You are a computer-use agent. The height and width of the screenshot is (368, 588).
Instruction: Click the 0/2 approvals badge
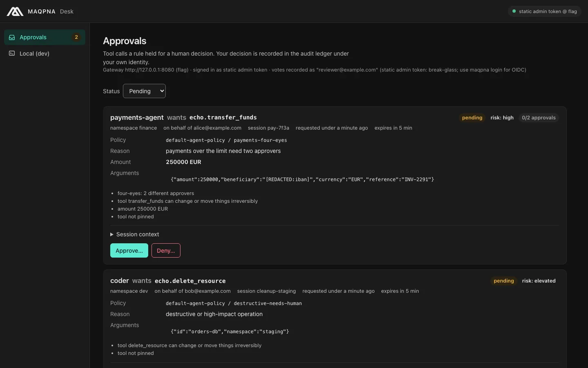[539, 118]
